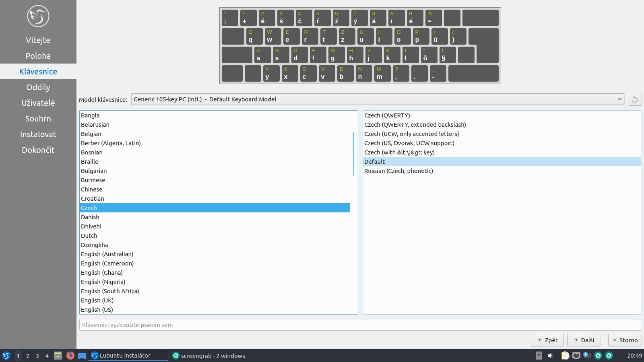The width and height of the screenshot is (644, 362).
Task: Go to the Uživatelé step
Action: pos(38,103)
